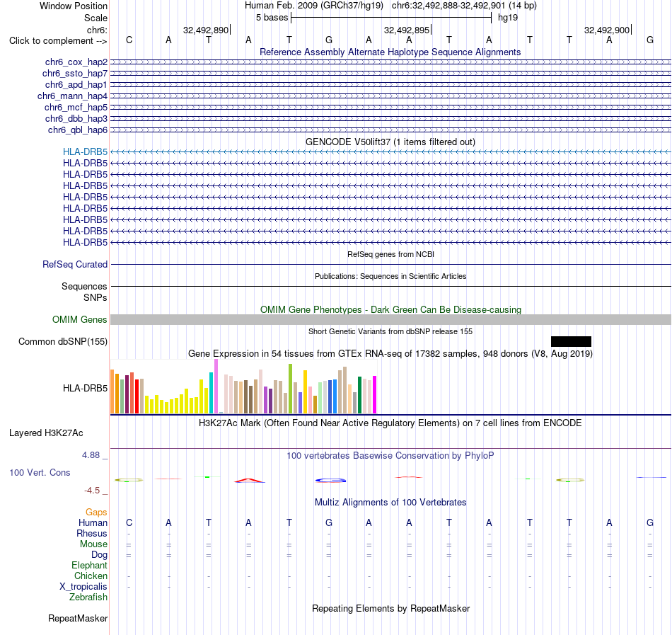Select the chr6_qbl_hap6 haplotype label
Screen dimensions: 672x635
coord(78,130)
